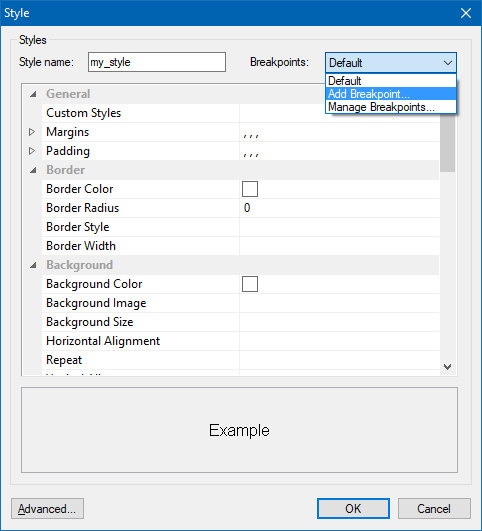Collapse the Border section triangle
The image size is (482, 531).
tap(33, 170)
